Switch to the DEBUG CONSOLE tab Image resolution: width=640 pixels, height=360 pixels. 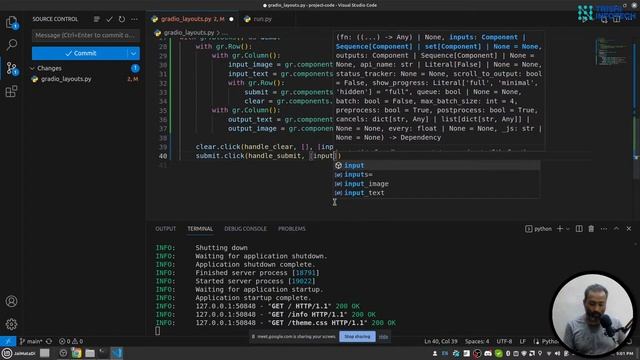245,229
